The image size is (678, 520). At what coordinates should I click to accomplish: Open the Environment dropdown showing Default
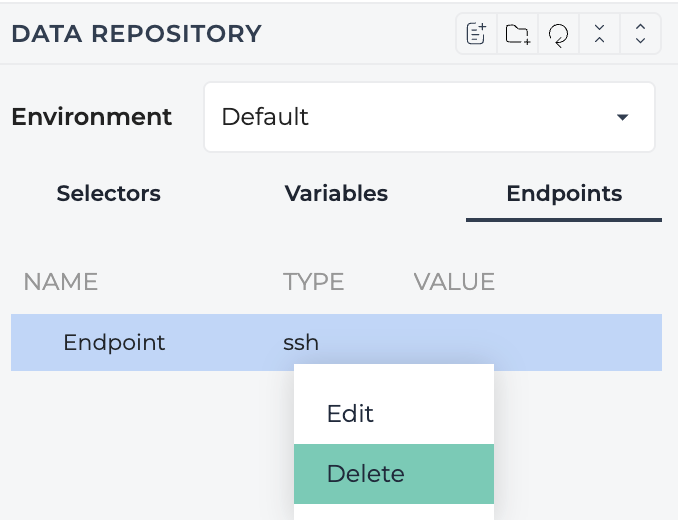click(x=429, y=117)
